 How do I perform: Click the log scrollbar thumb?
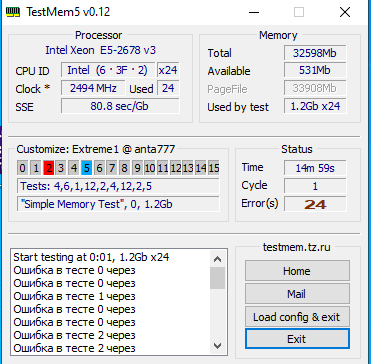(x=217, y=278)
